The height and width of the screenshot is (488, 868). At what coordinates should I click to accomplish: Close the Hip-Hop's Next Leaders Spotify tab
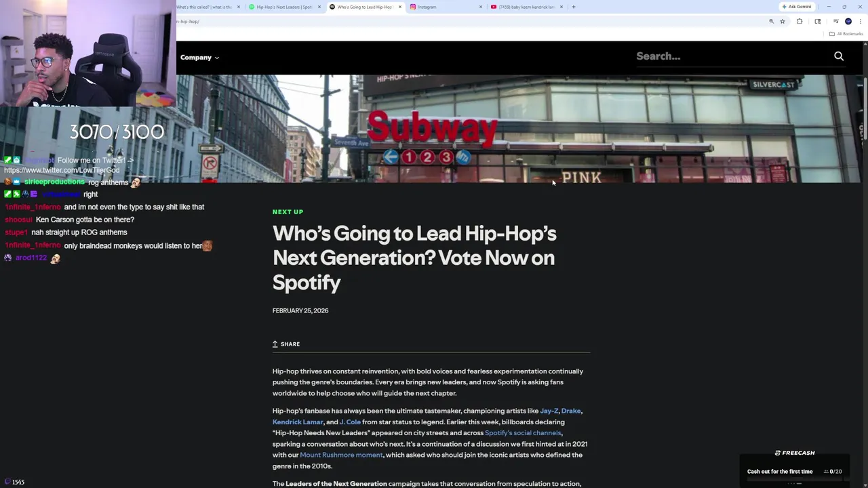pos(319,7)
